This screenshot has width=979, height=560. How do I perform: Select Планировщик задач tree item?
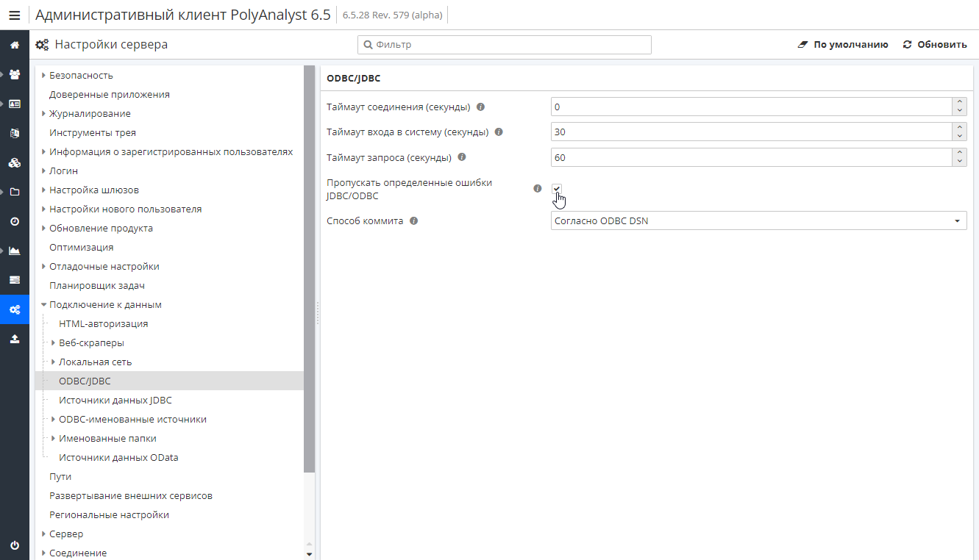(97, 285)
